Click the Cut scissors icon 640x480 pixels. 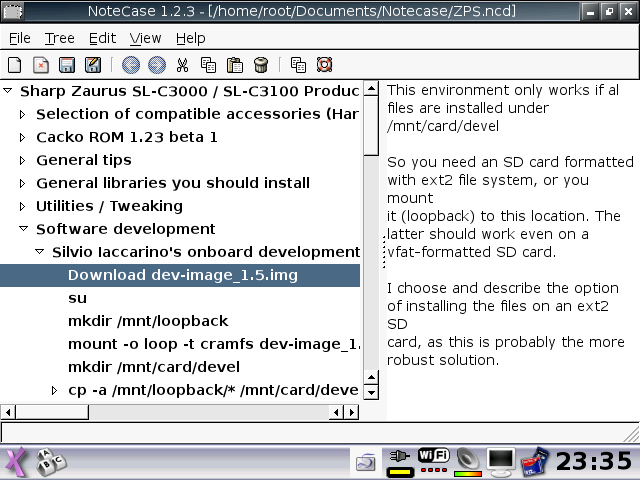pyautogui.click(x=182, y=65)
